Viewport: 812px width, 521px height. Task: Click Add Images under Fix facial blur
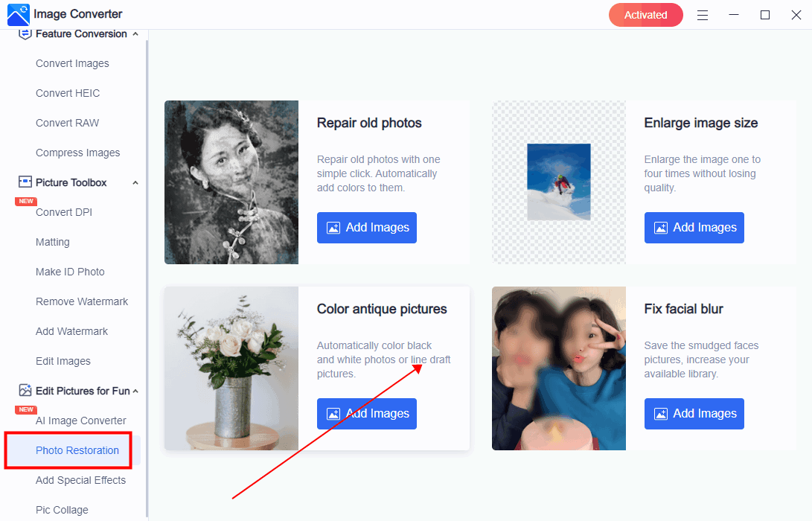click(x=694, y=414)
